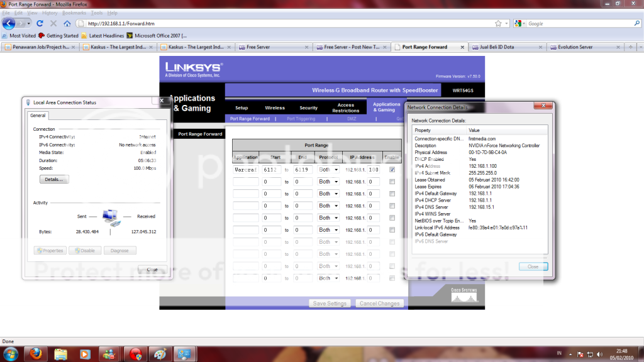Tick the Enable checkbox in the fifth row
Screen dimensions: 644x362
click(x=392, y=218)
